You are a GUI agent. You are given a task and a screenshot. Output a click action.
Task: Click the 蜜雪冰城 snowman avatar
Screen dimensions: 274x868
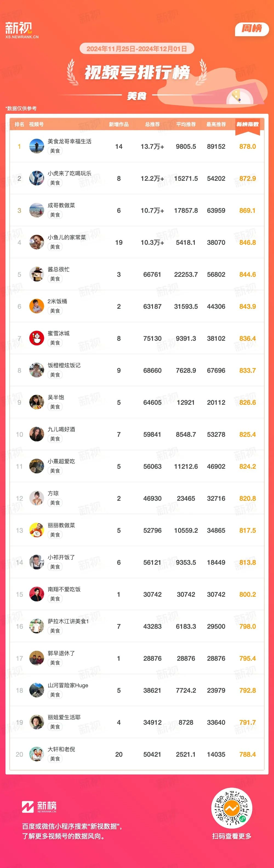tap(36, 338)
